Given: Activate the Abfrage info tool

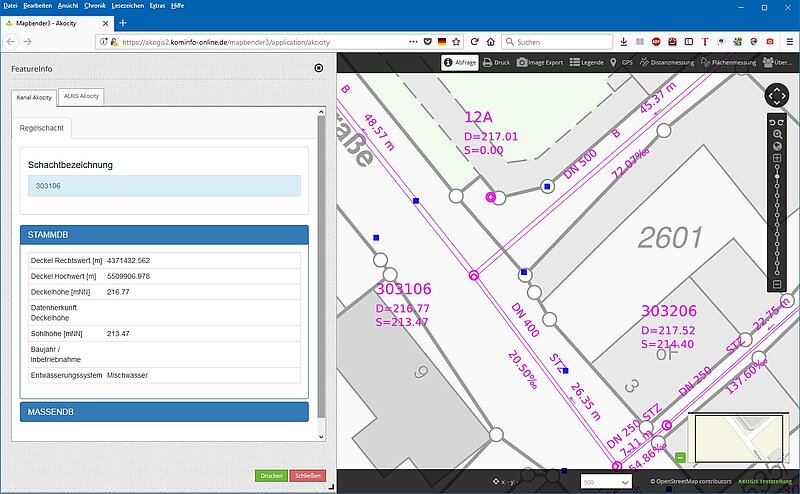Looking at the screenshot, I should click(x=458, y=62).
